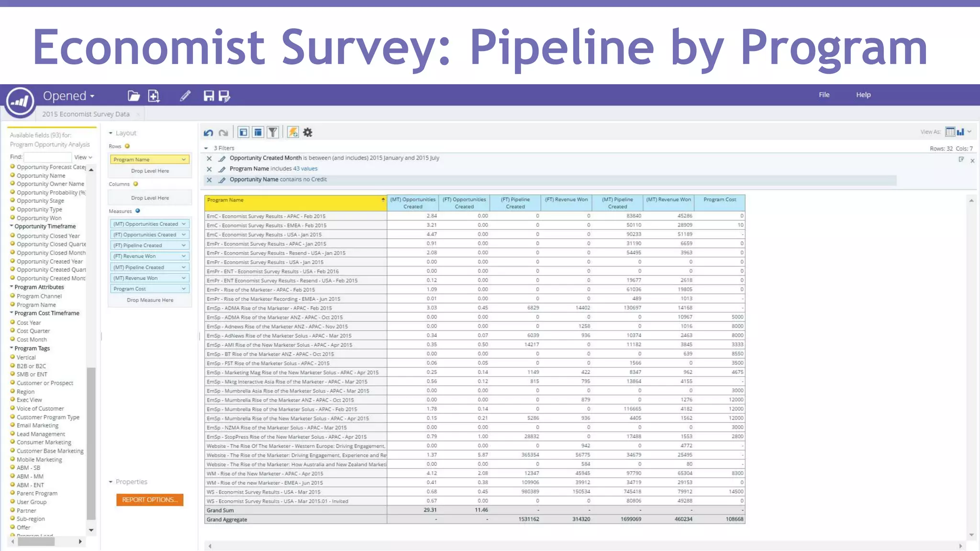Open the (MT) Revenue Won measure dropdown
This screenshot has height=551, width=980.
(184, 278)
